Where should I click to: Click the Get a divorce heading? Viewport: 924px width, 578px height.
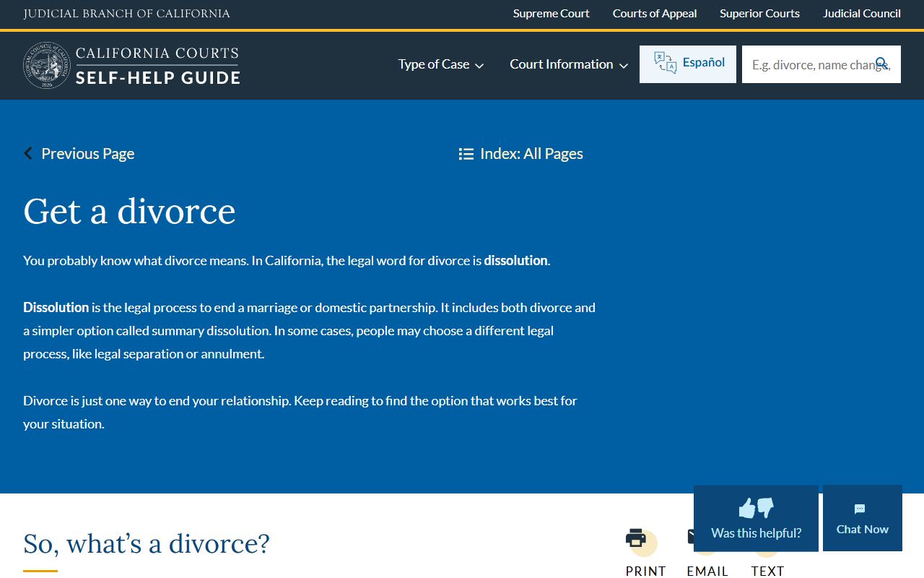(129, 211)
